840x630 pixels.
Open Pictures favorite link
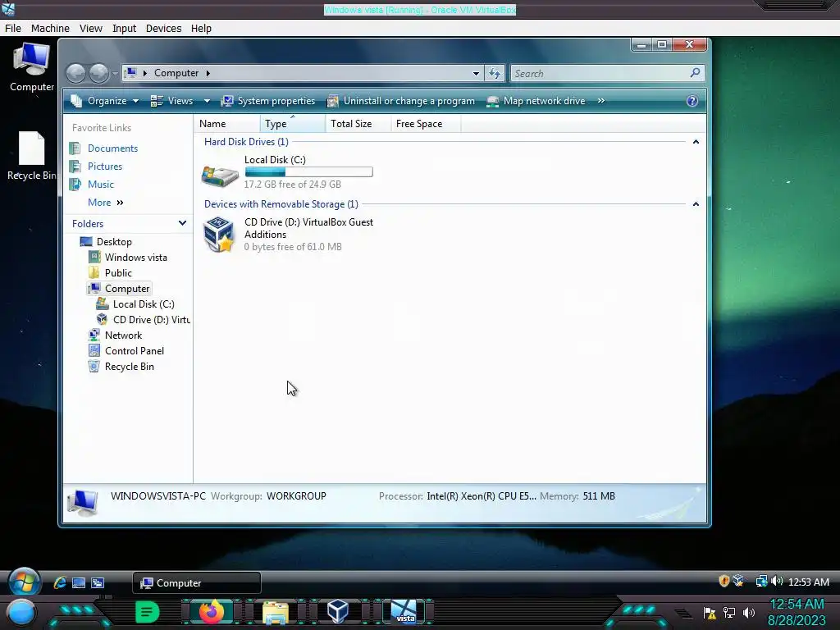tap(105, 167)
